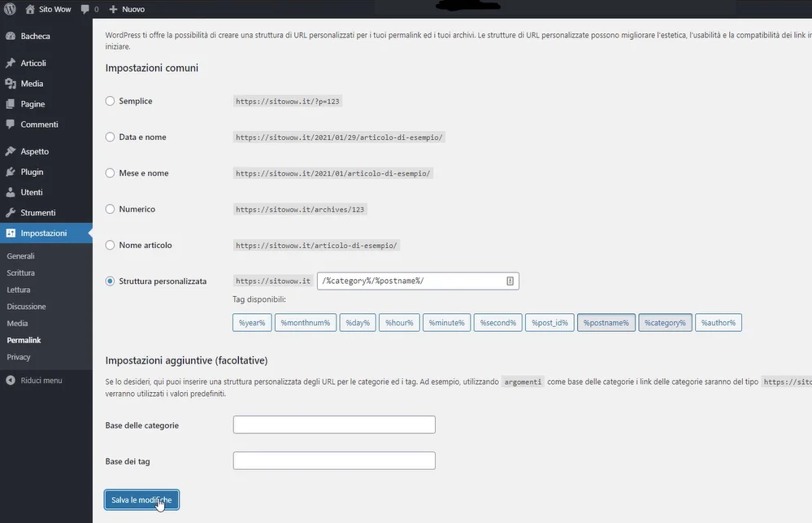
Task: Insert the %post_id% tag
Action: tap(550, 322)
